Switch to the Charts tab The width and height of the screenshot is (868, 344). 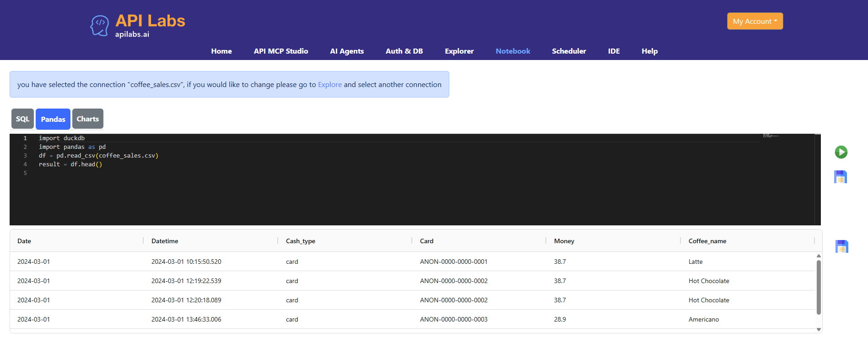point(88,119)
